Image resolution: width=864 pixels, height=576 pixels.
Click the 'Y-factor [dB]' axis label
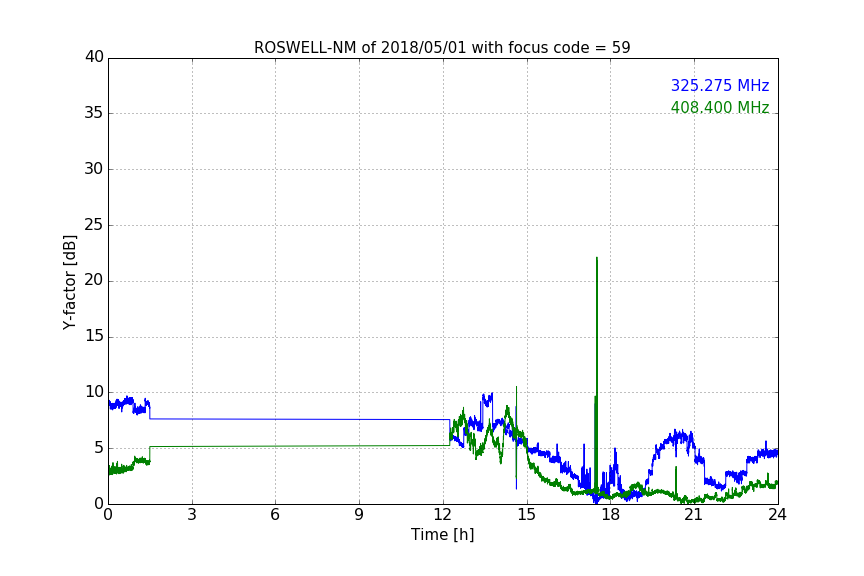tap(69, 282)
